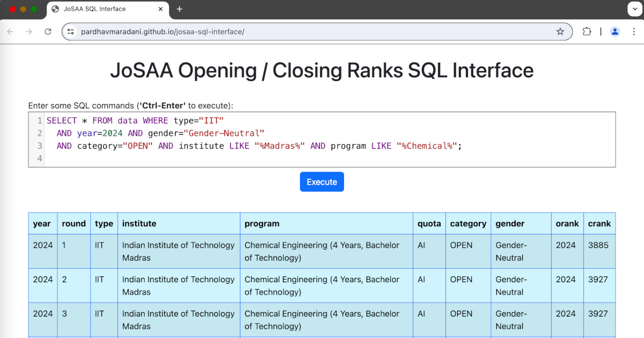
Task: Click the 'year' column header
Action: 42,224
